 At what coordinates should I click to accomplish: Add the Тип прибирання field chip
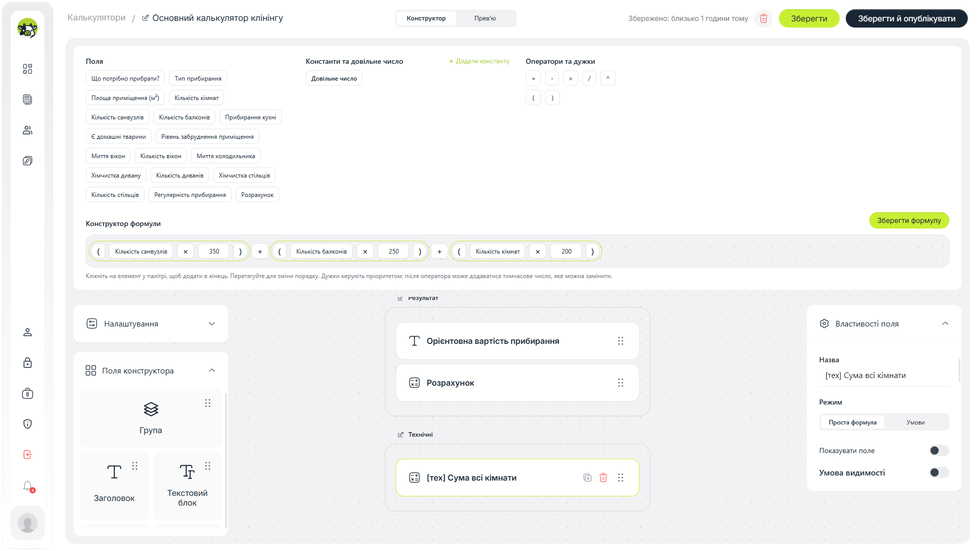coord(198,79)
